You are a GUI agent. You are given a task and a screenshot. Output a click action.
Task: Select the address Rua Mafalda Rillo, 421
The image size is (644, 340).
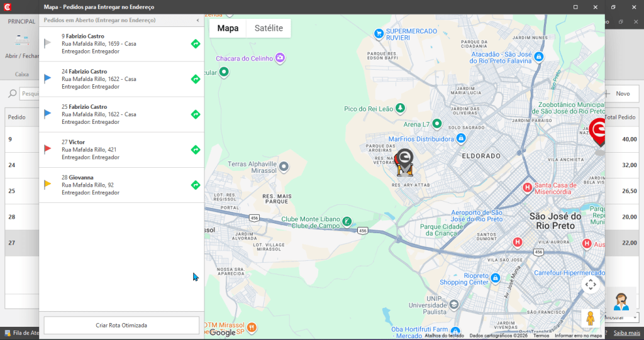tap(89, 150)
